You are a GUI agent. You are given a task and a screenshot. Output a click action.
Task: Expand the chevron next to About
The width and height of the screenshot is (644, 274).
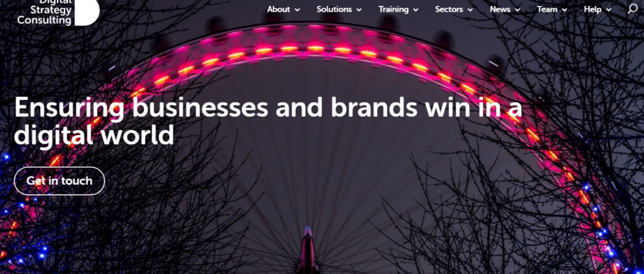click(x=297, y=10)
